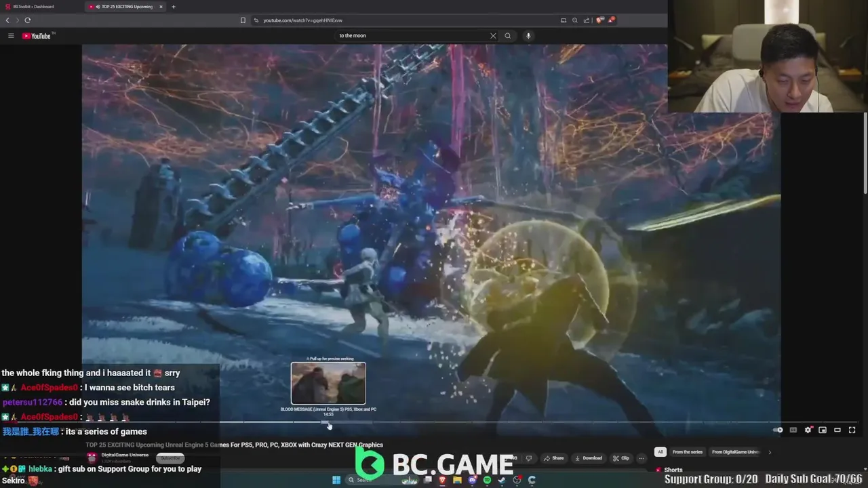Open the YouTube hamburger guide menu
The image size is (868, 488).
(11, 36)
